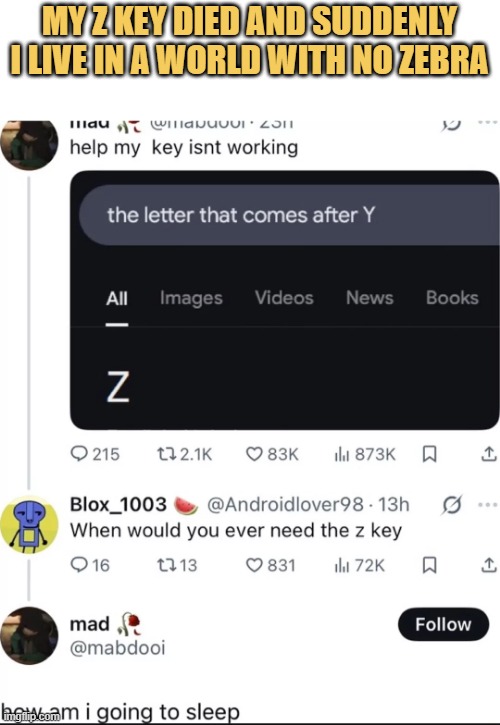Image resolution: width=500 pixels, height=725 pixels.
Task: Switch to the Images search tab
Action: [x=191, y=298]
